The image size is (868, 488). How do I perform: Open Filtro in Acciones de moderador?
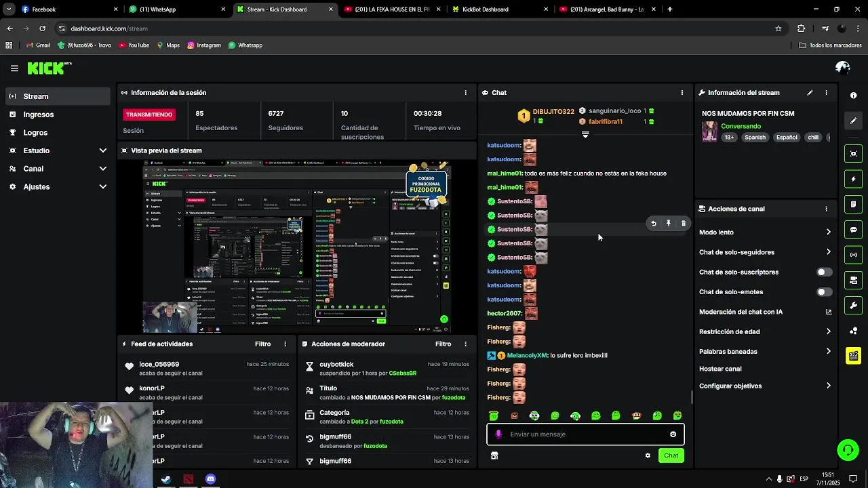click(443, 344)
